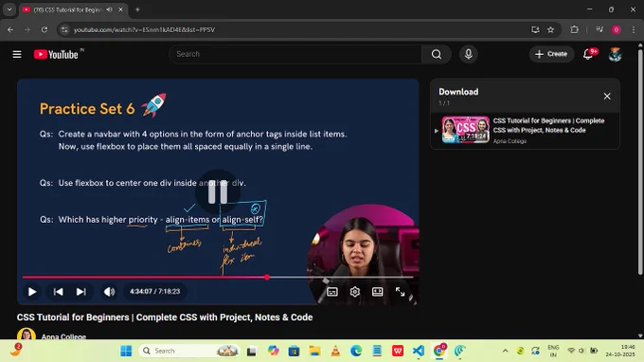The height and width of the screenshot is (362, 644).
Task: Toggle subtitles with the captions icon
Action: [x=332, y=292]
